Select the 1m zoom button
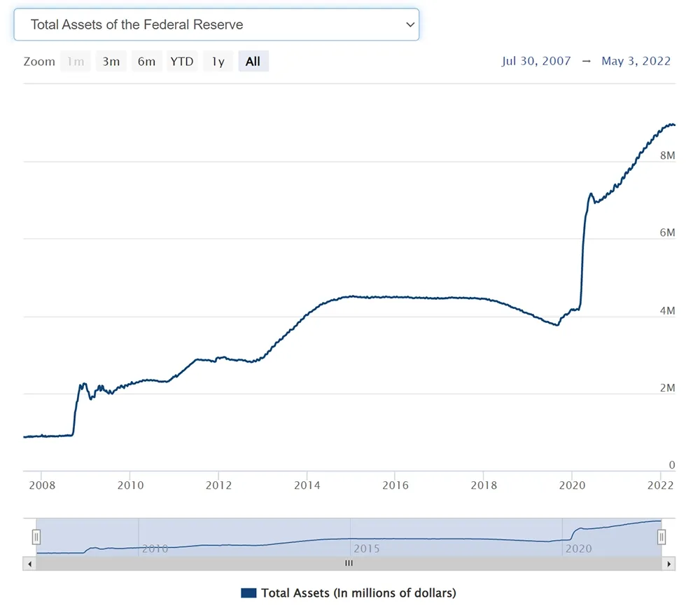 click(76, 61)
